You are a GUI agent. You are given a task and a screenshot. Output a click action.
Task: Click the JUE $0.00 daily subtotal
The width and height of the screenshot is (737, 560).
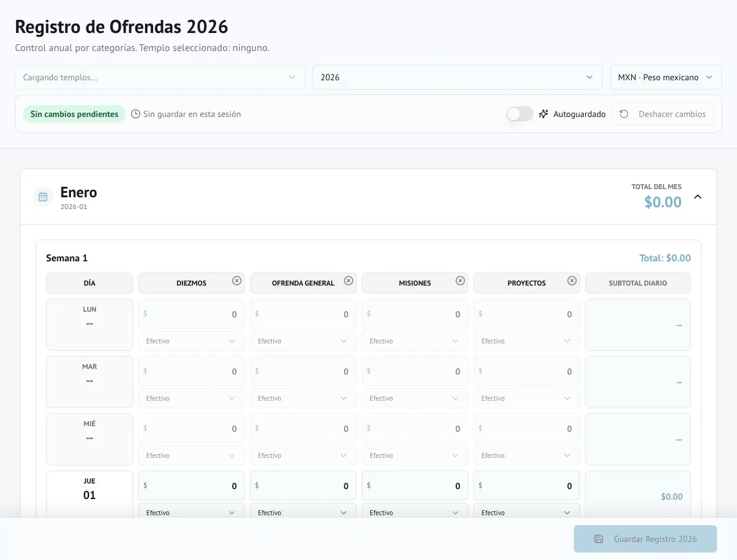coord(672,497)
